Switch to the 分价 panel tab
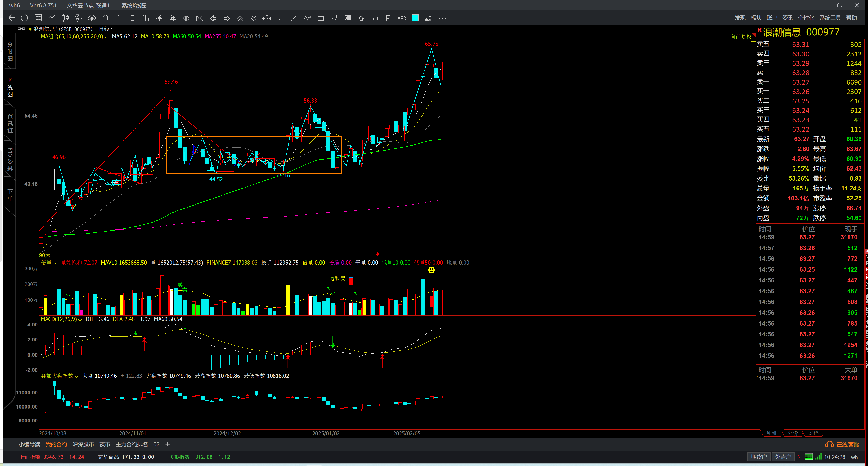This screenshot has height=466, width=868. (793, 433)
